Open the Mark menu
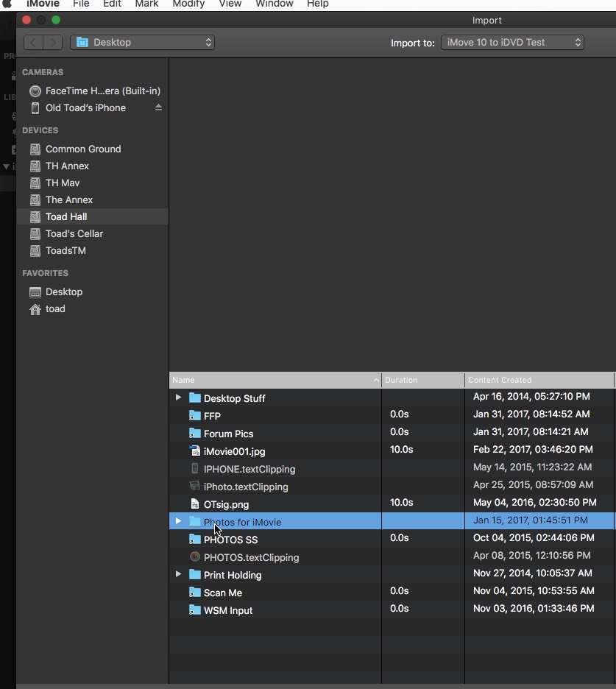This screenshot has width=616, height=689. coord(146,4)
